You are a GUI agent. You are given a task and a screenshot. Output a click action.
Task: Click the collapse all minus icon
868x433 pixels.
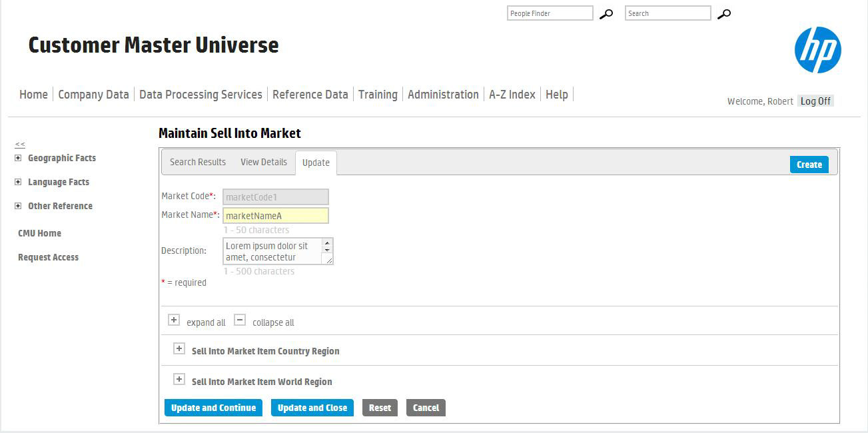pyautogui.click(x=240, y=320)
